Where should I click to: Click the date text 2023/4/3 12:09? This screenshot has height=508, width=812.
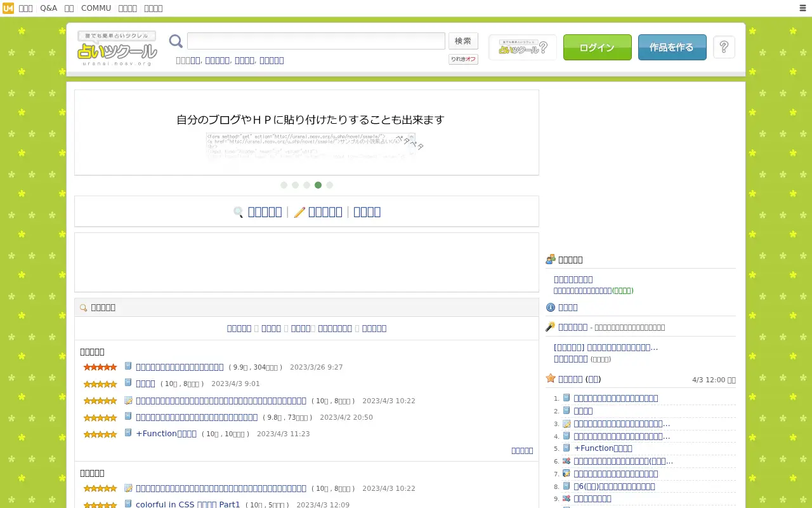323,505
